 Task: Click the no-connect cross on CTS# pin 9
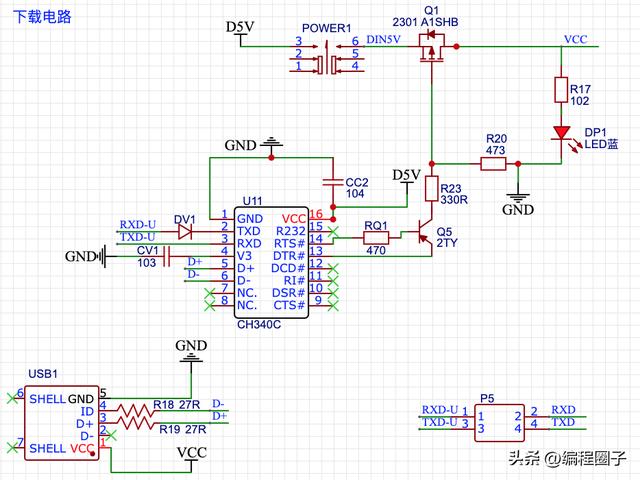click(x=333, y=305)
